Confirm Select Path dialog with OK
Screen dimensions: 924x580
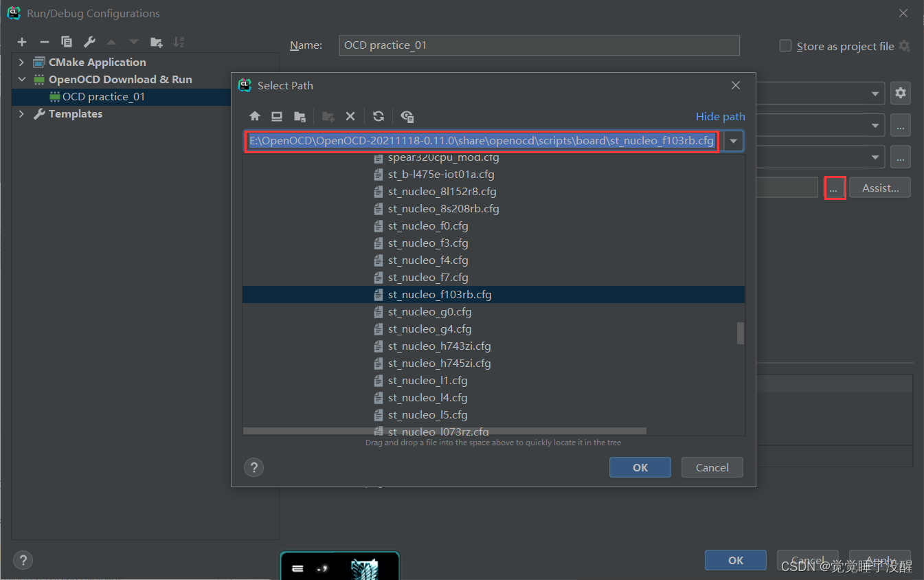[640, 467]
